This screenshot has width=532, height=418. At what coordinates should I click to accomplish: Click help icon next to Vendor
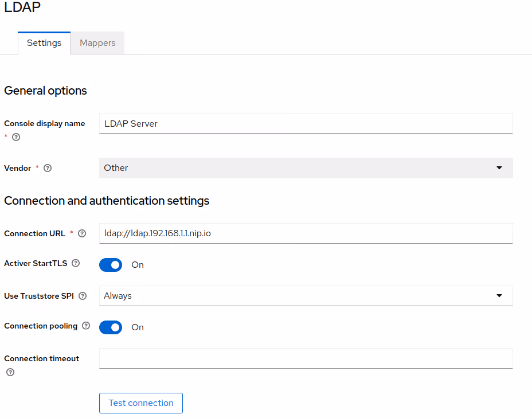pyautogui.click(x=48, y=168)
